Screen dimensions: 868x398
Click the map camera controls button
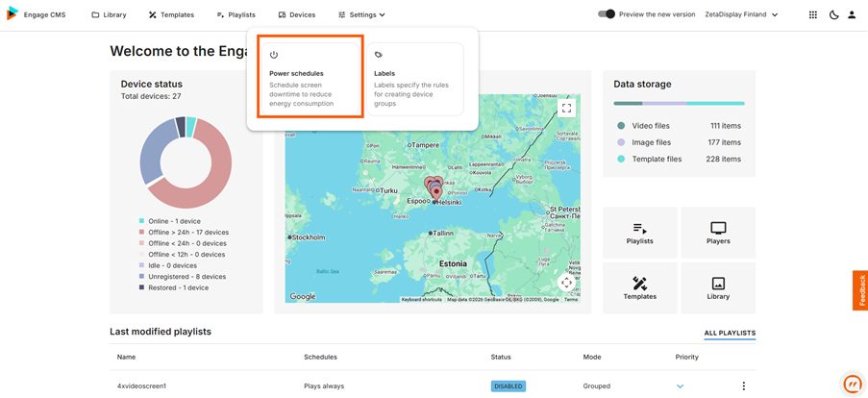[x=566, y=283]
